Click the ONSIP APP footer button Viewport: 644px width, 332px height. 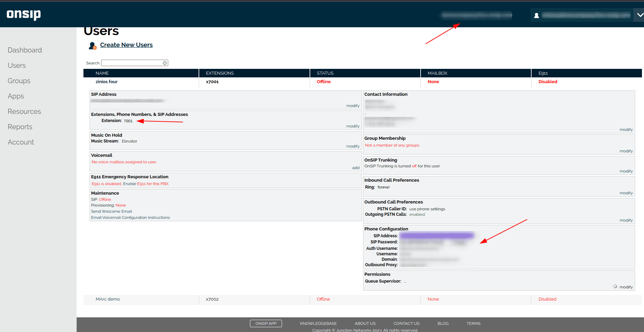click(x=266, y=323)
